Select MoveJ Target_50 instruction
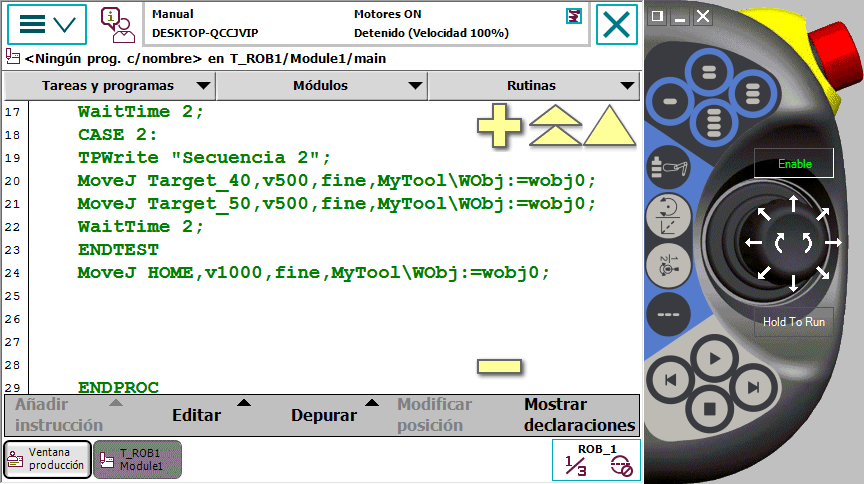 coord(337,204)
